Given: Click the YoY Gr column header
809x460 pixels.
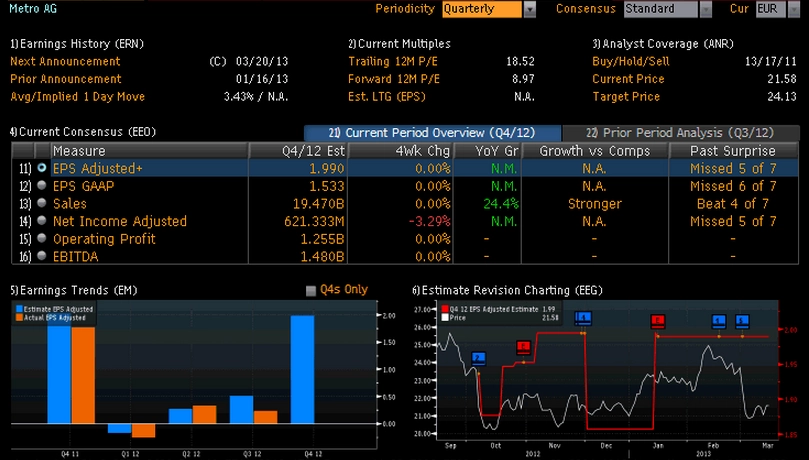Looking at the screenshot, I should click(488, 151).
